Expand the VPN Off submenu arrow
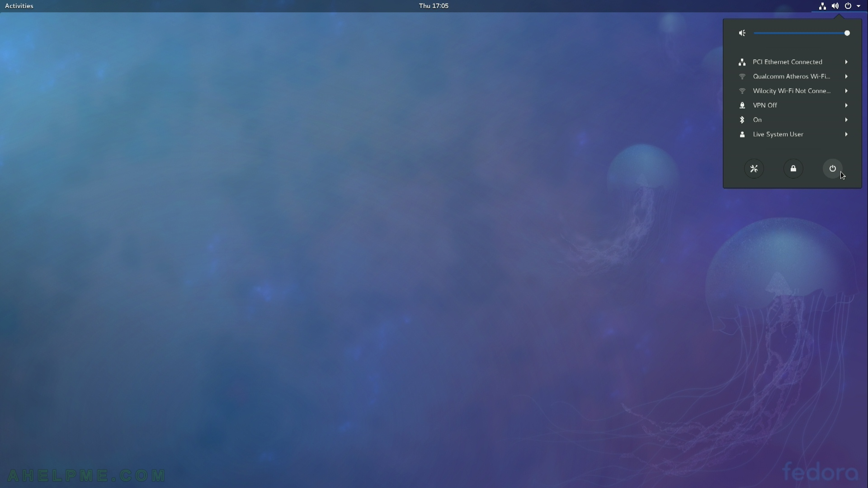This screenshot has height=488, width=868. 846,105
